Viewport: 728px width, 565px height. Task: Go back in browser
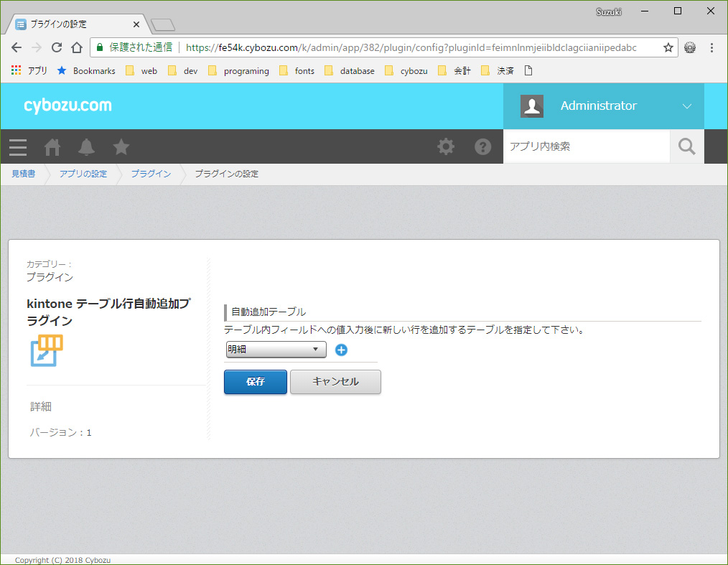[x=17, y=47]
